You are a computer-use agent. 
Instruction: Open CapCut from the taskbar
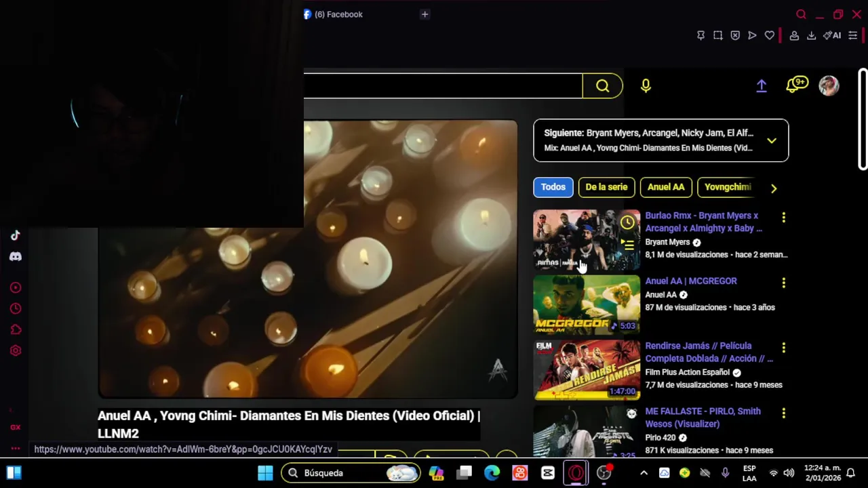coord(548,473)
